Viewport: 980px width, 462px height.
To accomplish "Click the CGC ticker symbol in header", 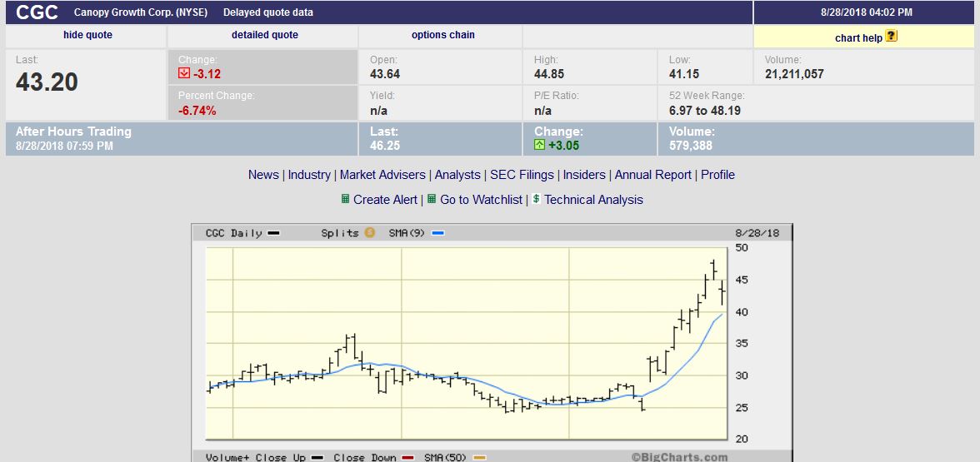I will click(x=37, y=12).
